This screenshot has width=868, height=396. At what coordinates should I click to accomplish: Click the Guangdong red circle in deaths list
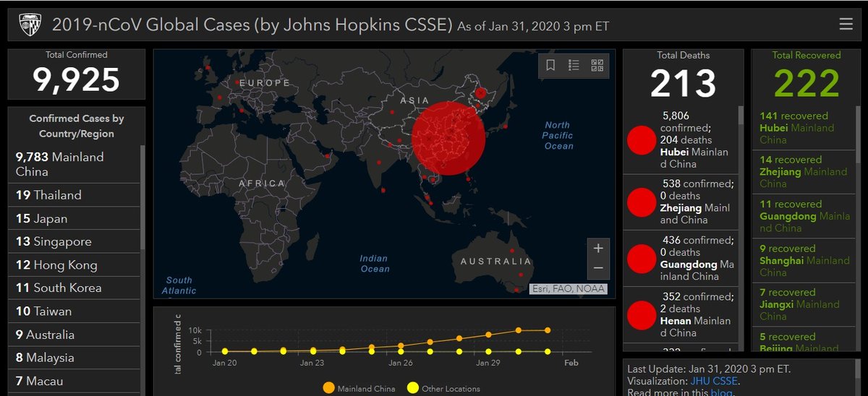(641, 259)
